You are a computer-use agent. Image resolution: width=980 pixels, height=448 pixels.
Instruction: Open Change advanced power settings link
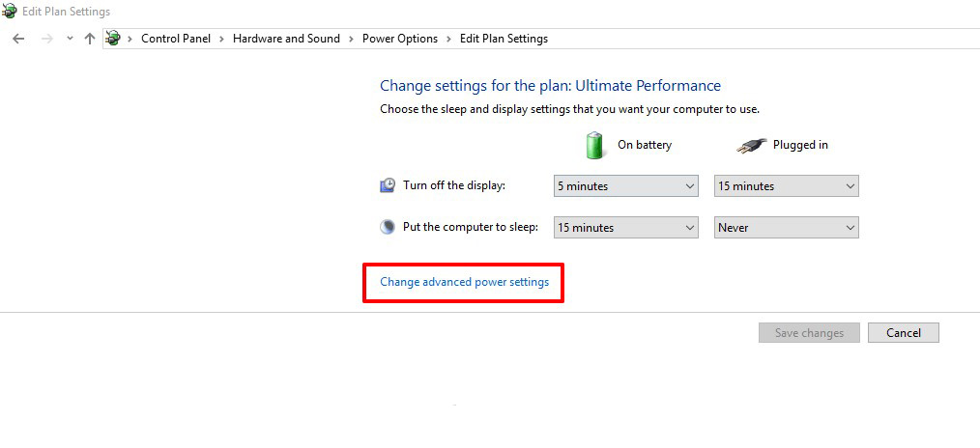tap(464, 282)
